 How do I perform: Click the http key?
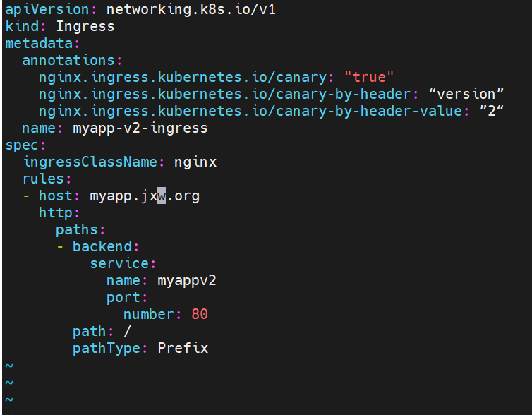56,212
